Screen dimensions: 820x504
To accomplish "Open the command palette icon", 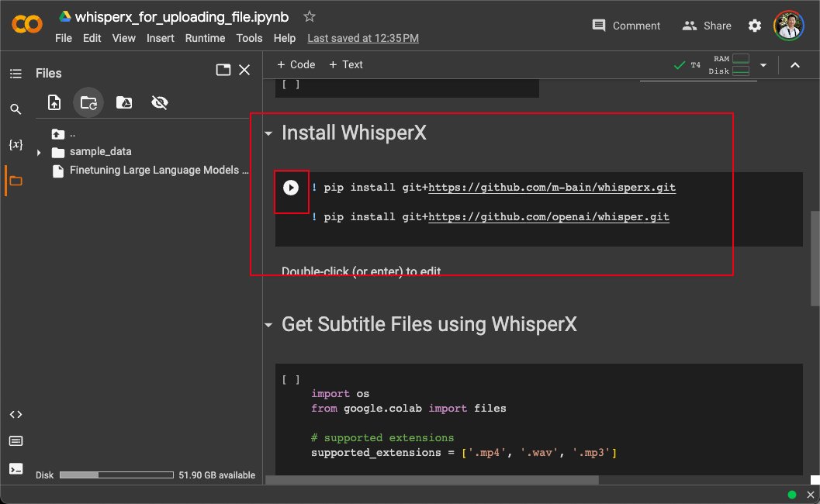I will tap(16, 441).
